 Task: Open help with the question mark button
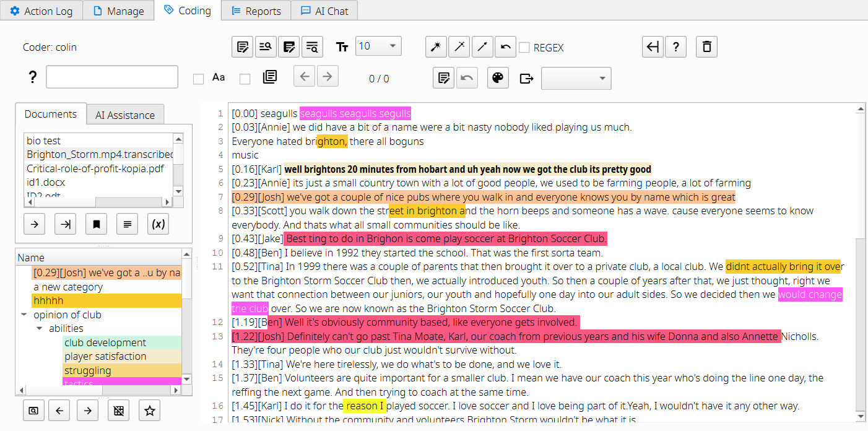[675, 46]
